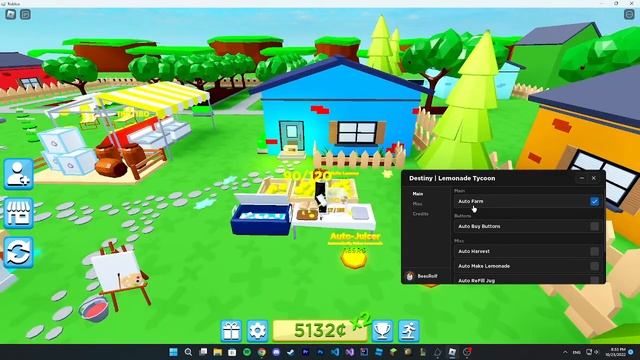Screen dimensions: 640x360
Task: Open taskbar Search
Action: [x=188, y=352]
